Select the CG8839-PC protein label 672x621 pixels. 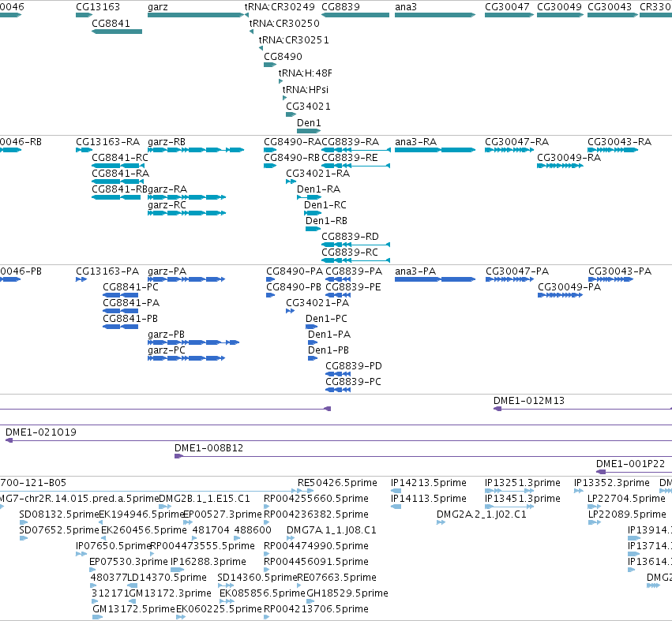353,382
